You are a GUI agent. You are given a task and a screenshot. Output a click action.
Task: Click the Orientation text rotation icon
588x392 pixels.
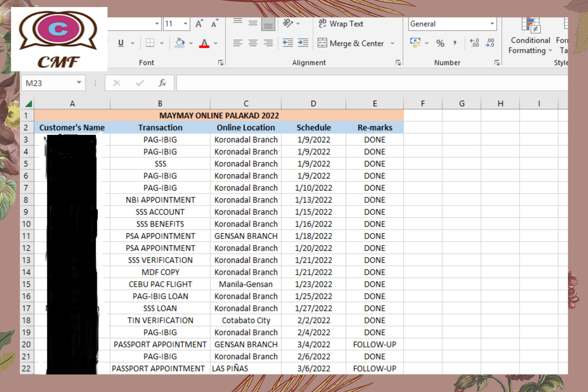(x=288, y=23)
